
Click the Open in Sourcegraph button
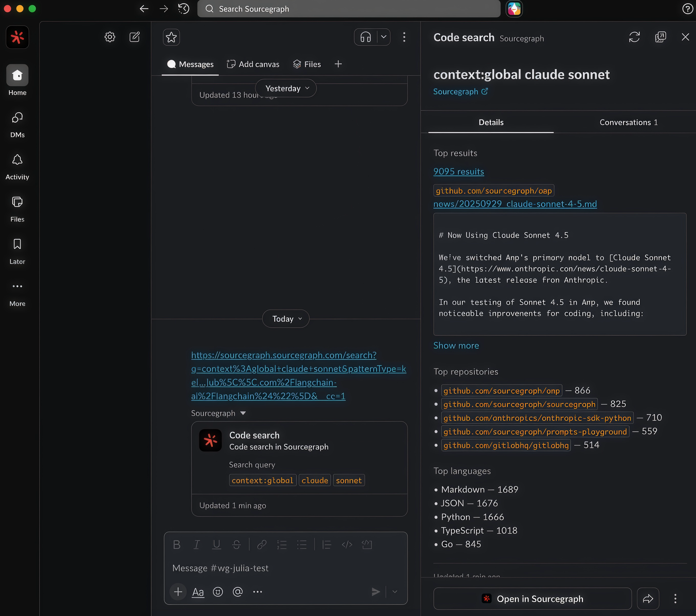[x=532, y=598]
